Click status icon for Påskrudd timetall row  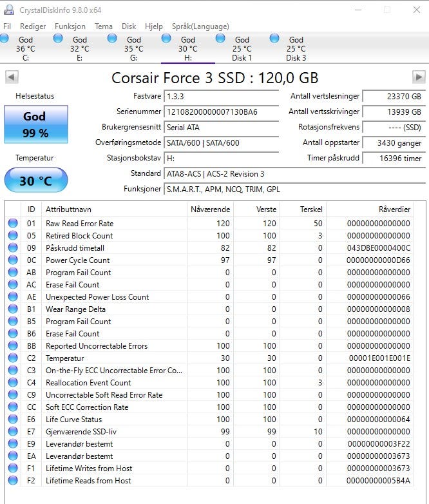[x=13, y=247]
